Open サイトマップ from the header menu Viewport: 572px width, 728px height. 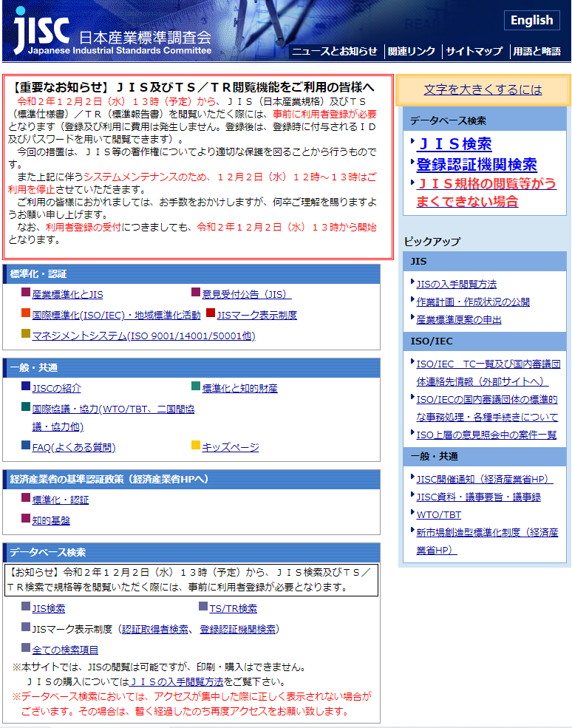(x=474, y=51)
